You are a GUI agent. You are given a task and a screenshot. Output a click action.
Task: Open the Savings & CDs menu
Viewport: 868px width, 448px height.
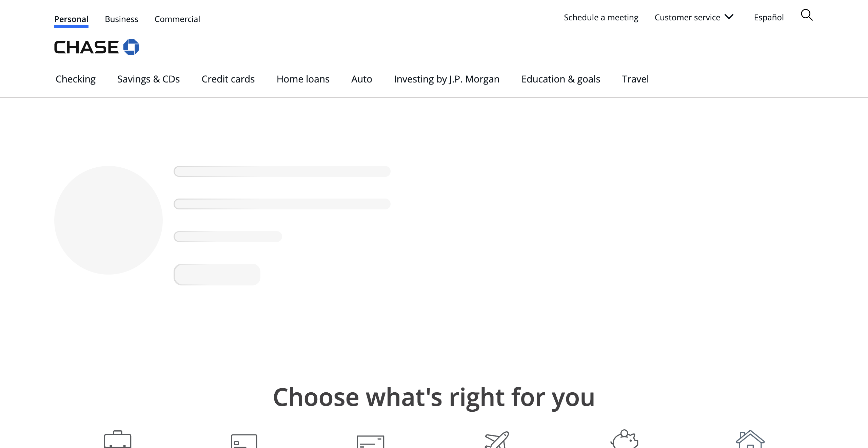click(x=149, y=79)
